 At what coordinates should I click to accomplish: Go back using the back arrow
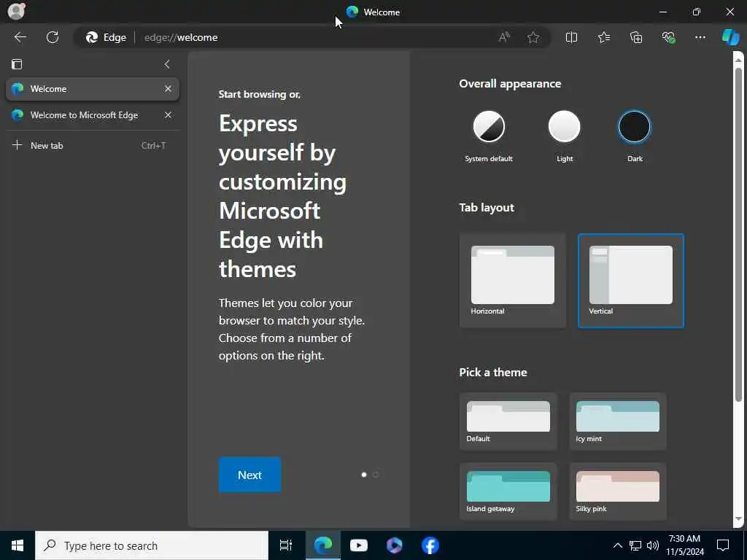[20, 37]
